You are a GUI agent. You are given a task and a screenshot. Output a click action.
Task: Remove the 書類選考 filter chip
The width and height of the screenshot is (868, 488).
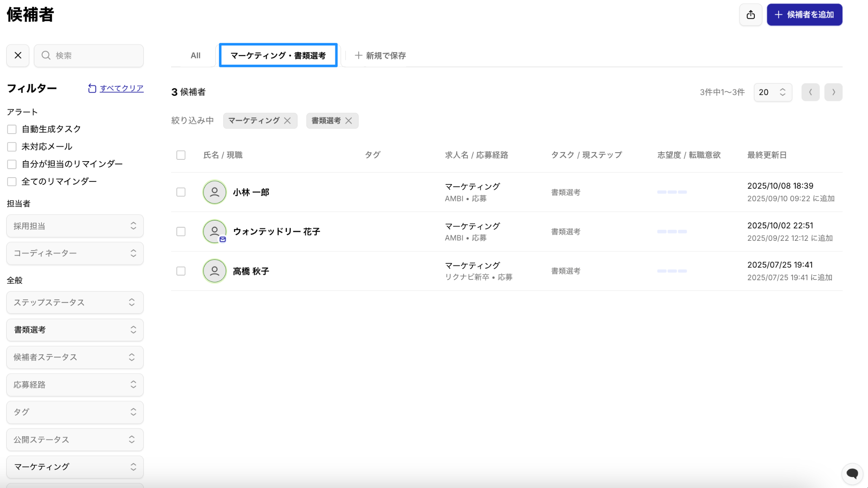point(348,121)
